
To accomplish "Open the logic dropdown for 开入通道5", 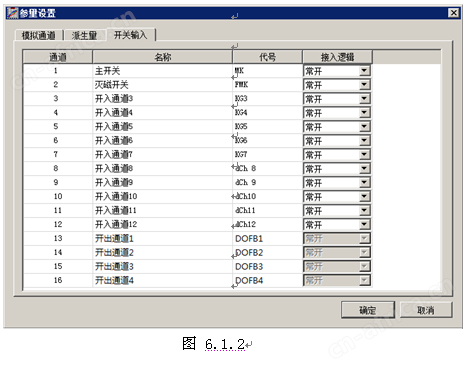I will 364,127.
